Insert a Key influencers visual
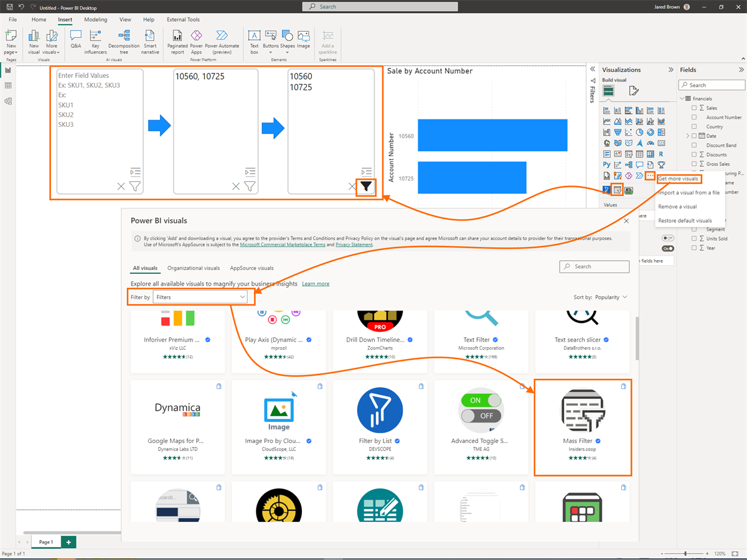This screenshot has height=560, width=747. tap(95, 42)
